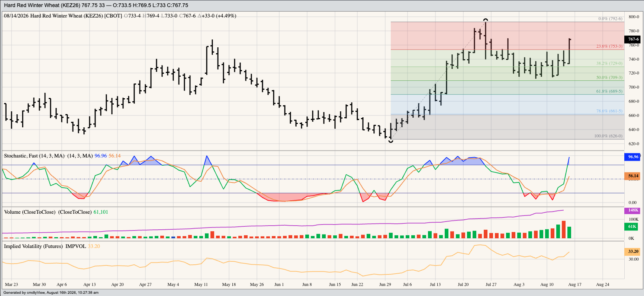Click the 38.2% (729-0) retracement label

coord(609,63)
